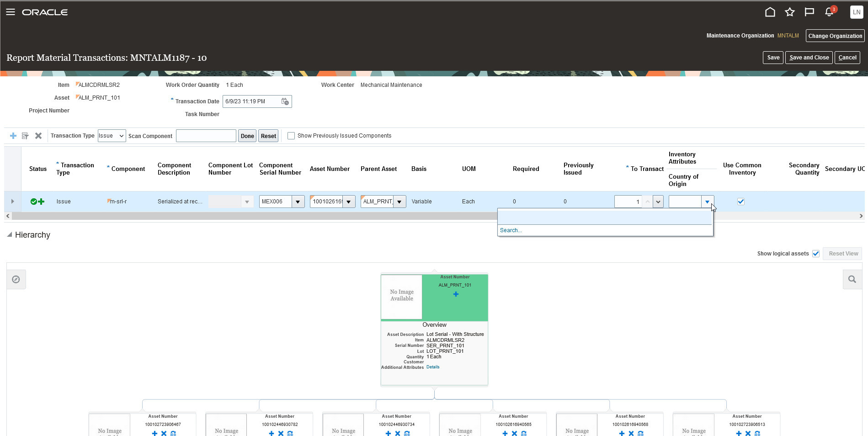Open the hamburger navigator menu
The height and width of the screenshot is (436, 868).
point(11,12)
